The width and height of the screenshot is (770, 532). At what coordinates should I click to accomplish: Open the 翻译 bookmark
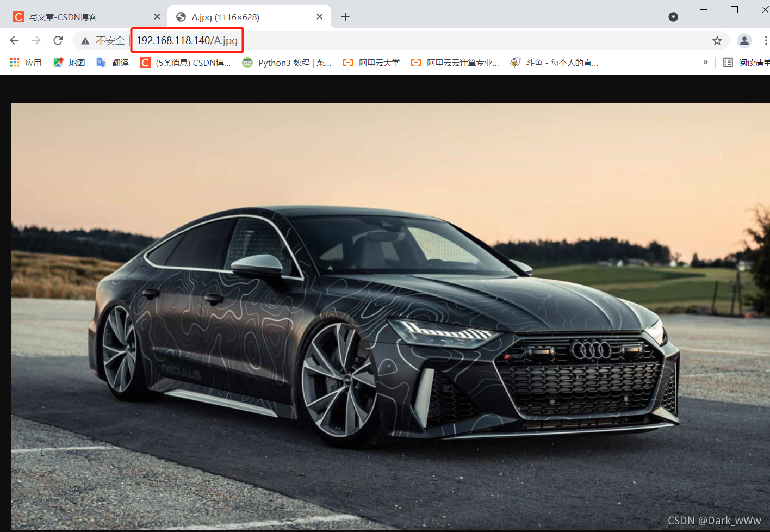(113, 63)
